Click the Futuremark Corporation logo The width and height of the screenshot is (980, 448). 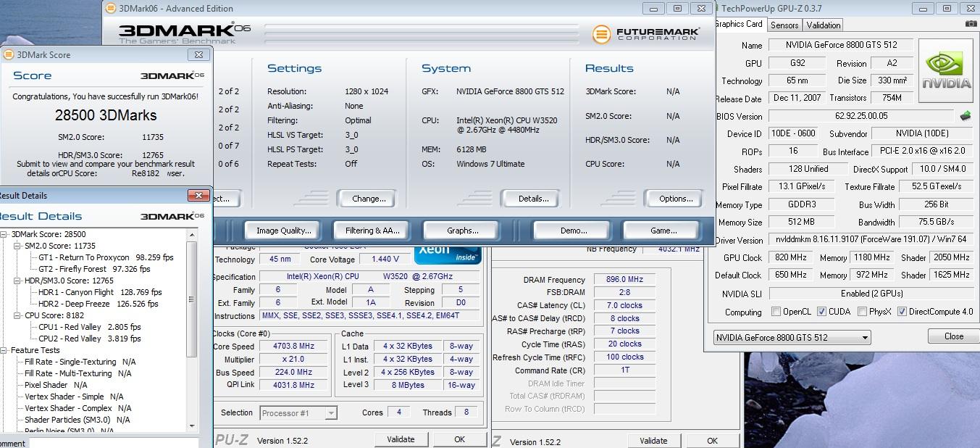pyautogui.click(x=645, y=34)
